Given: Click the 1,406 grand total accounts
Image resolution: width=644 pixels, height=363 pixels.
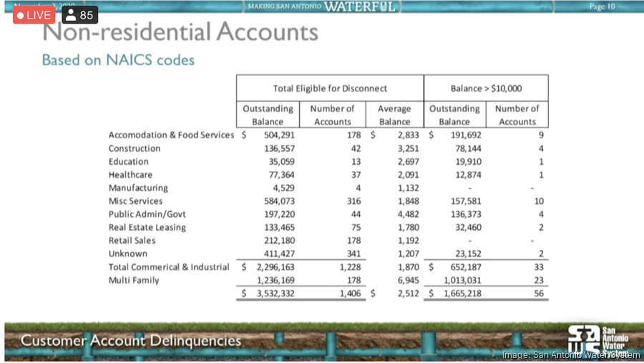Looking at the screenshot, I should (351, 294).
